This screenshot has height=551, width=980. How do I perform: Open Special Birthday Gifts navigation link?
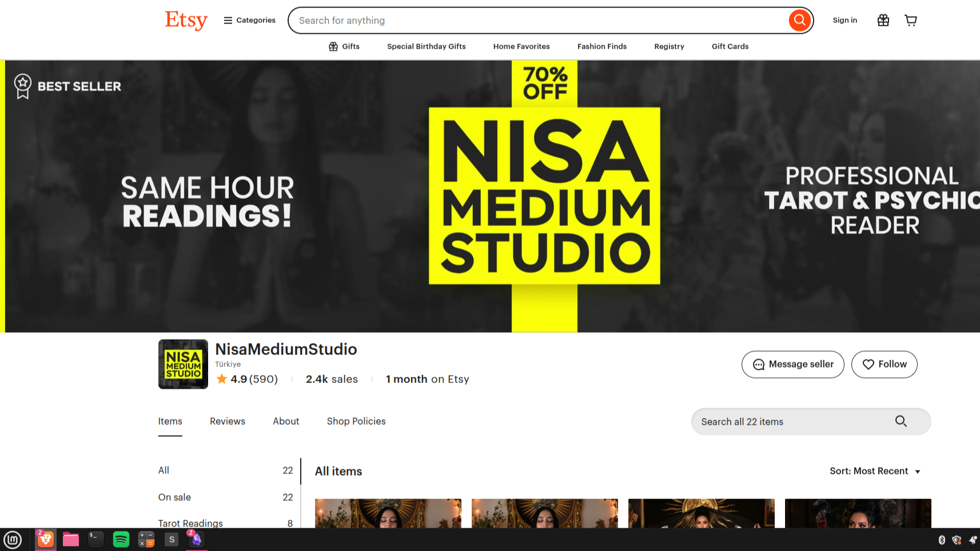427,46
